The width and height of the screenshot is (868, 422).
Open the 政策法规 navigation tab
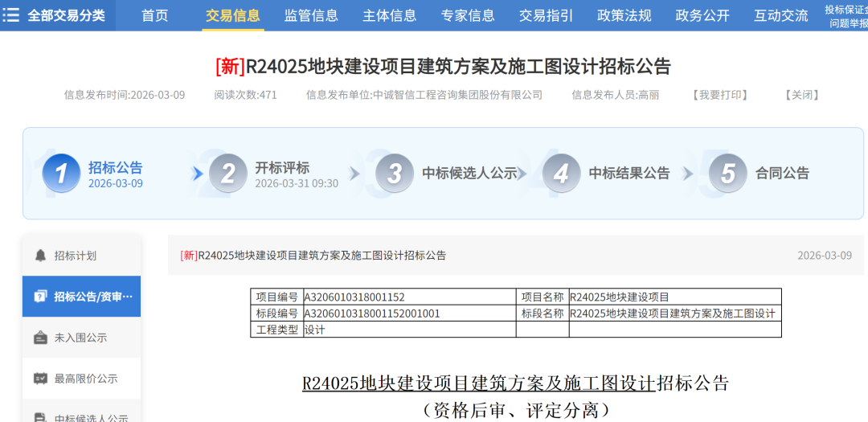coord(624,15)
